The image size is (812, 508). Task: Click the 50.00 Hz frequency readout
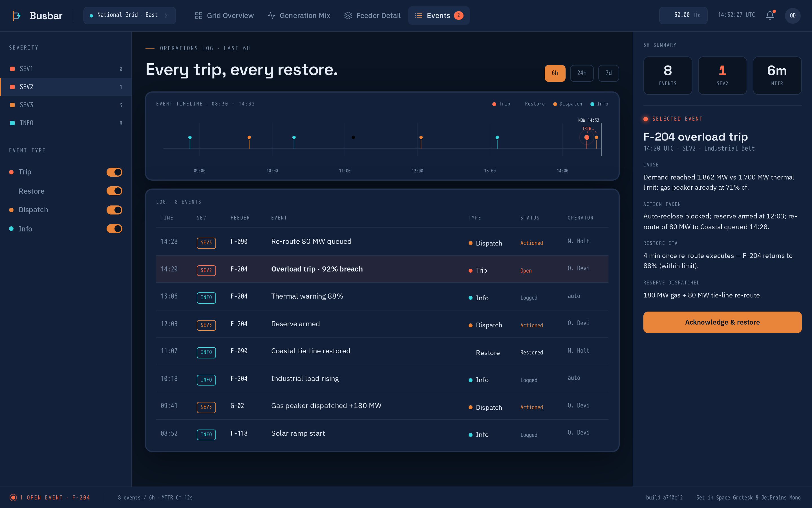683,16
